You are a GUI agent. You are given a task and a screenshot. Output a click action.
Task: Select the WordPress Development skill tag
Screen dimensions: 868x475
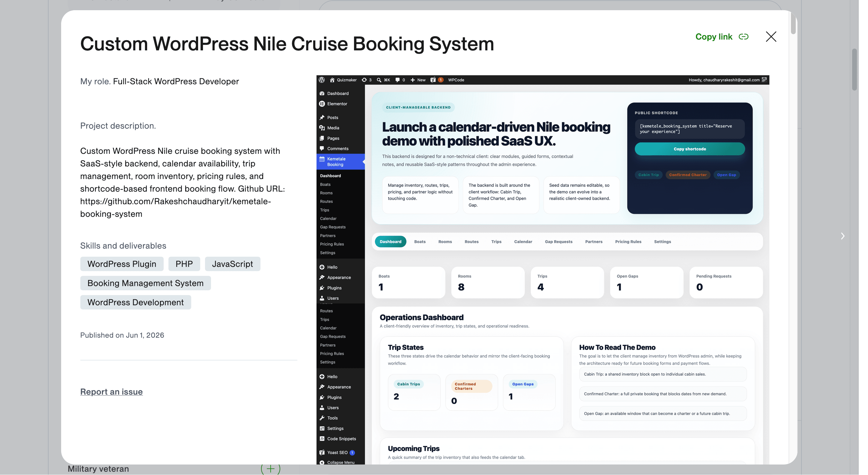tap(135, 302)
